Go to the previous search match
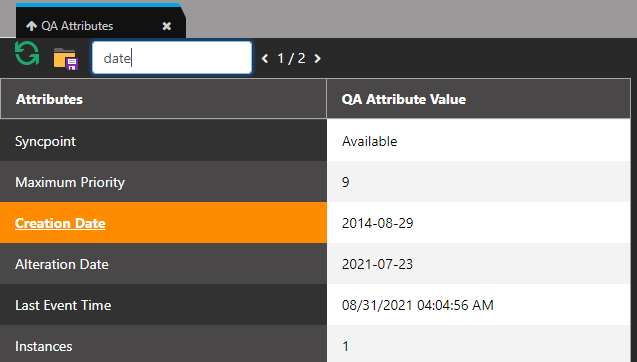The image size is (637, 362). click(x=265, y=59)
